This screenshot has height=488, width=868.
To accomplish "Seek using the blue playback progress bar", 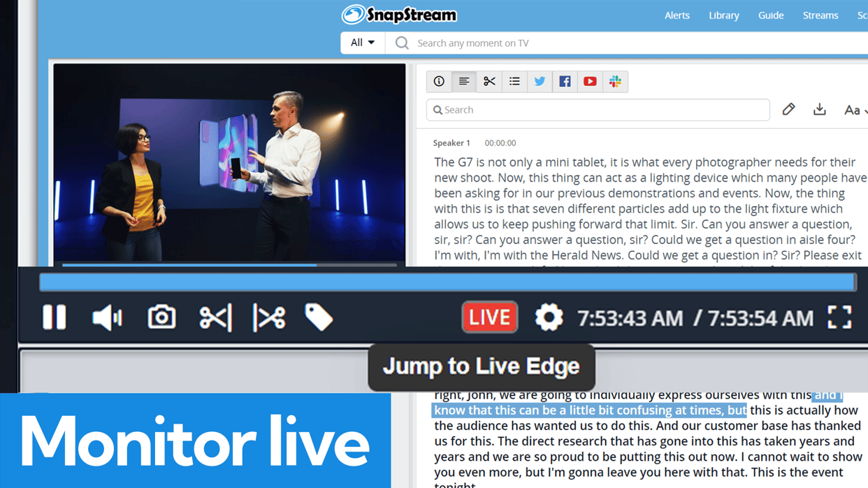I will pyautogui.click(x=447, y=282).
